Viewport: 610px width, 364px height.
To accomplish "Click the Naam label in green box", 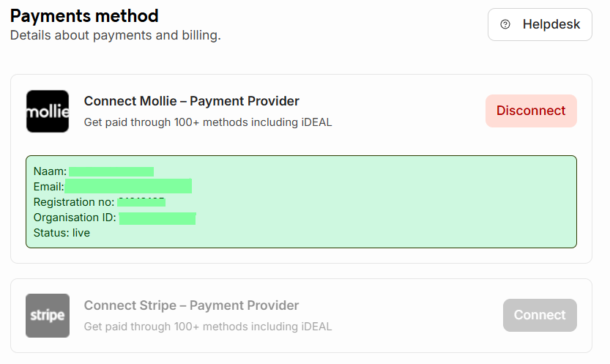I will [x=51, y=171].
